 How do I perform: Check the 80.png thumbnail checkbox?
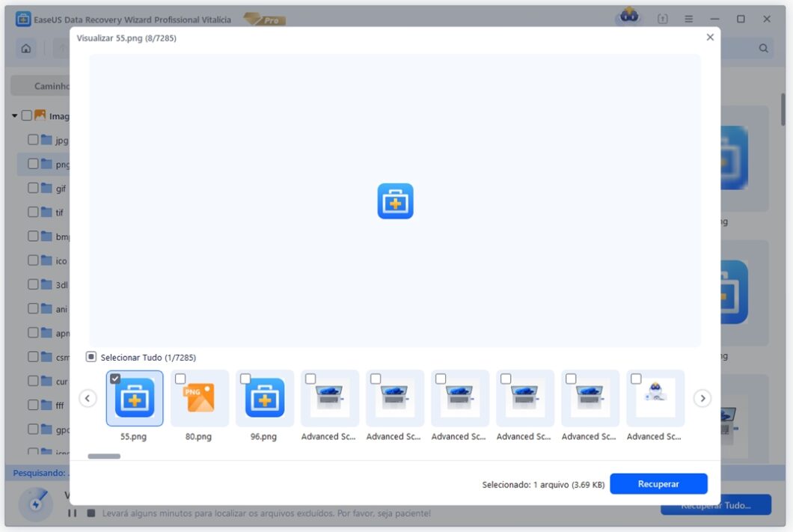pyautogui.click(x=180, y=379)
